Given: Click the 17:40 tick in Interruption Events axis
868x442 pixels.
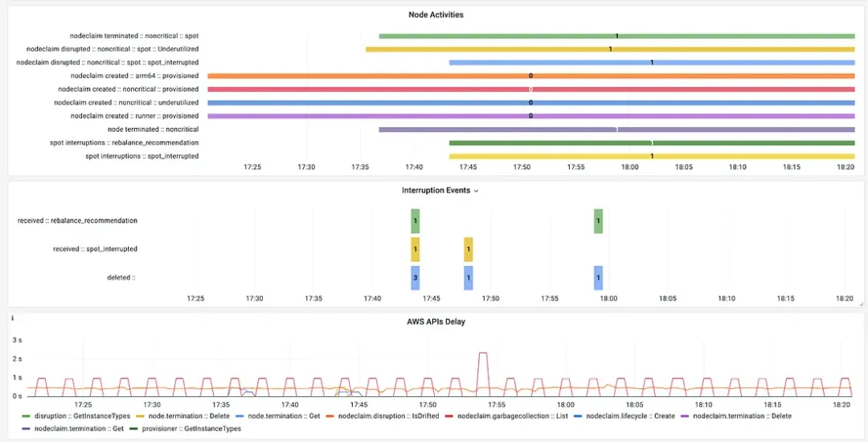Looking at the screenshot, I should pos(373,299).
